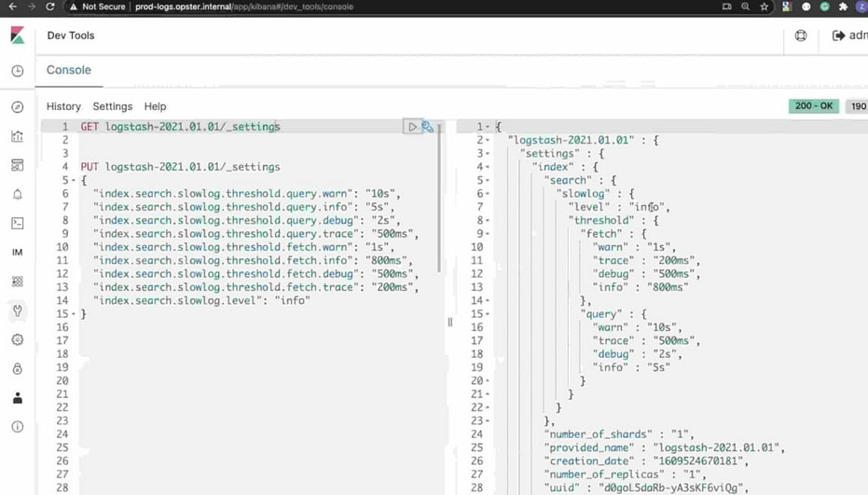Open the help lifebuoy icon in header
This screenshot has width=868, height=495.
pyautogui.click(x=800, y=35)
